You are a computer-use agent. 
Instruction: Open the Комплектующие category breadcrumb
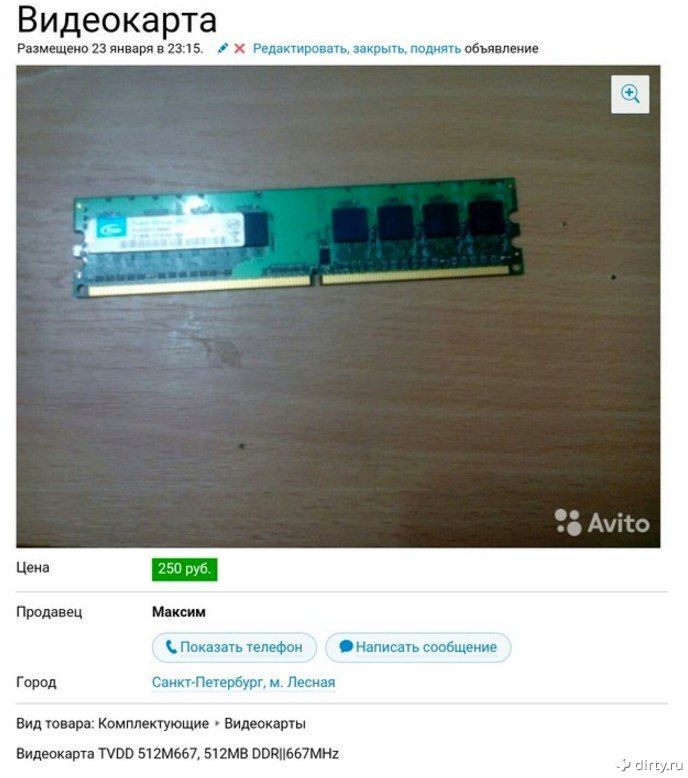[153, 723]
